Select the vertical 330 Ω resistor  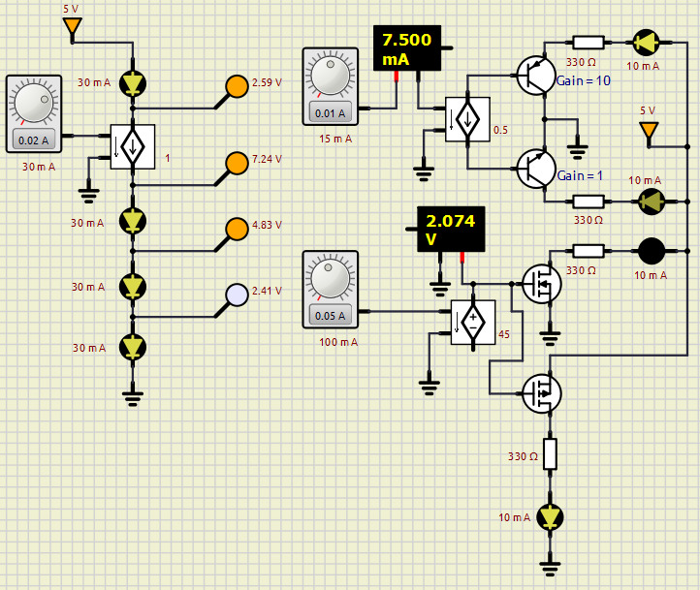pyautogui.click(x=550, y=453)
